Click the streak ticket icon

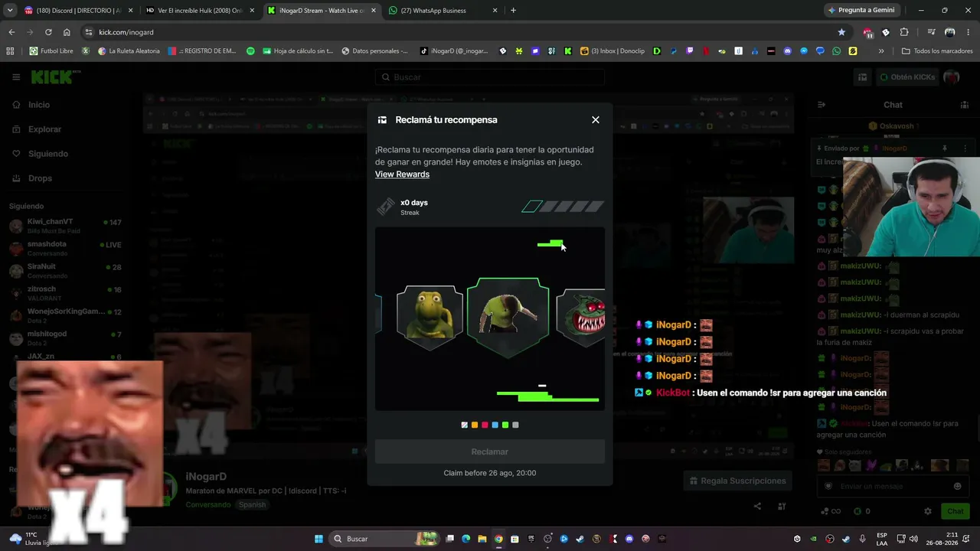coord(386,207)
